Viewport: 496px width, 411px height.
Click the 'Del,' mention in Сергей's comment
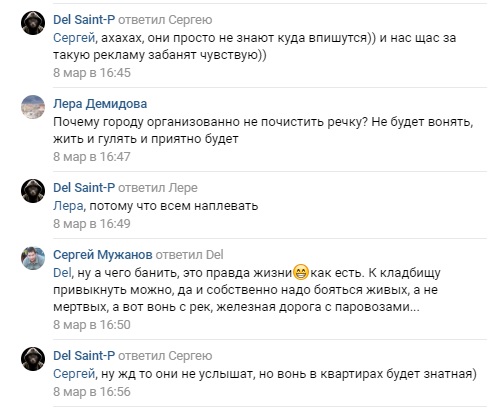(63, 273)
